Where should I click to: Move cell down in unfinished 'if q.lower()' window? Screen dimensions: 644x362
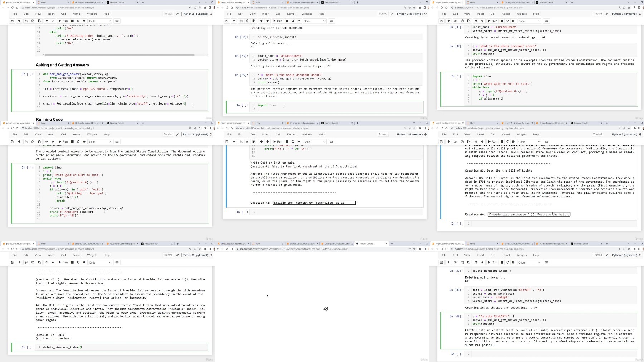tap(482, 21)
